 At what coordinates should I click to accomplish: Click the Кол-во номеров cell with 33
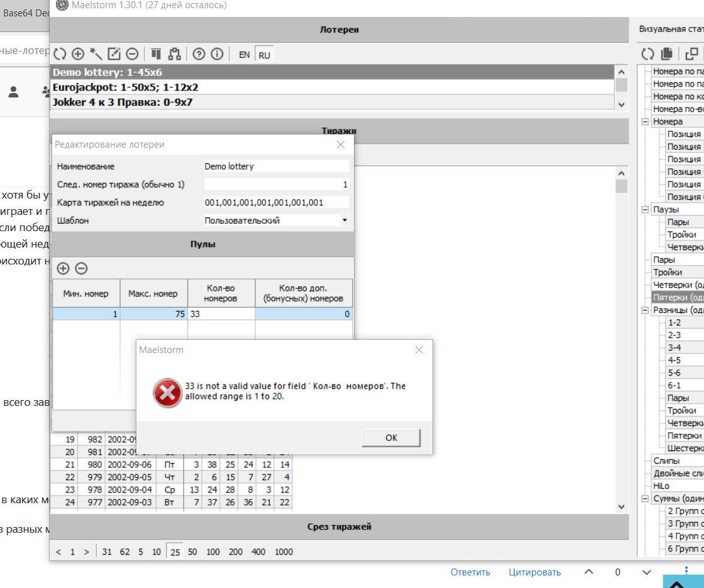[x=221, y=313]
